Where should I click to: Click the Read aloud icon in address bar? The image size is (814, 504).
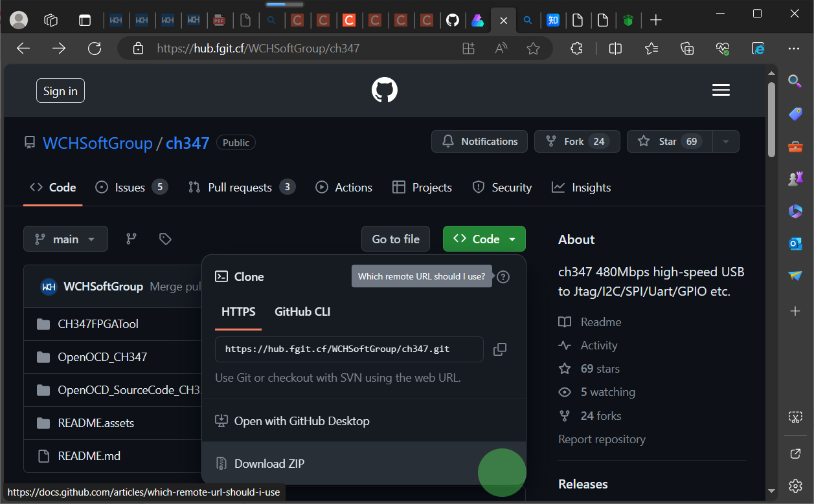click(501, 49)
